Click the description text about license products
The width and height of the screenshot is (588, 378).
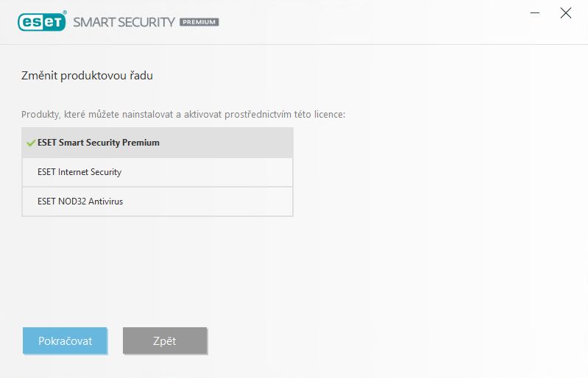183,114
